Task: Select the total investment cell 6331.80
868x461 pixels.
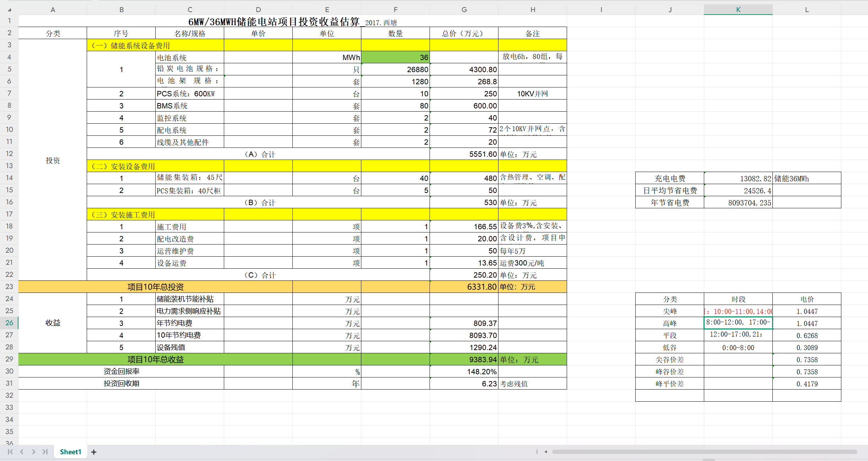Action: pos(464,287)
